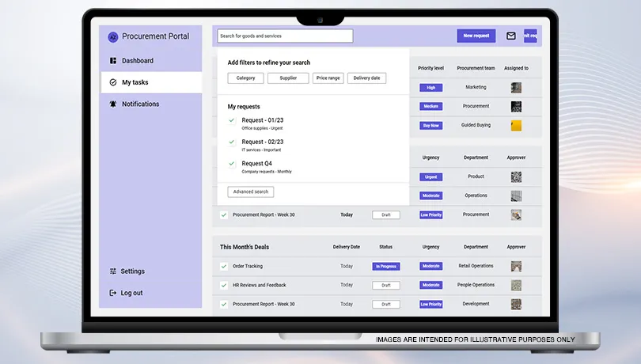Open Advanced search

[251, 191]
